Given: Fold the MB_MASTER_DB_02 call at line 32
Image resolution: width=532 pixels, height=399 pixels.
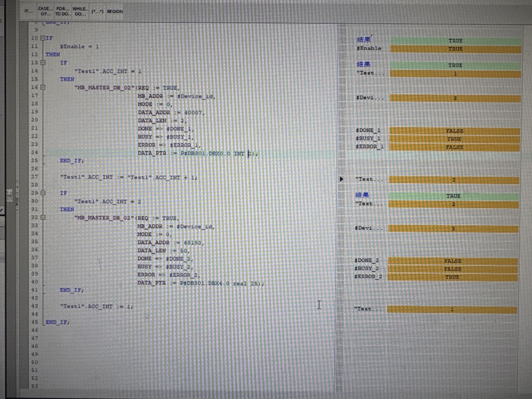Looking at the screenshot, I should [x=43, y=217].
